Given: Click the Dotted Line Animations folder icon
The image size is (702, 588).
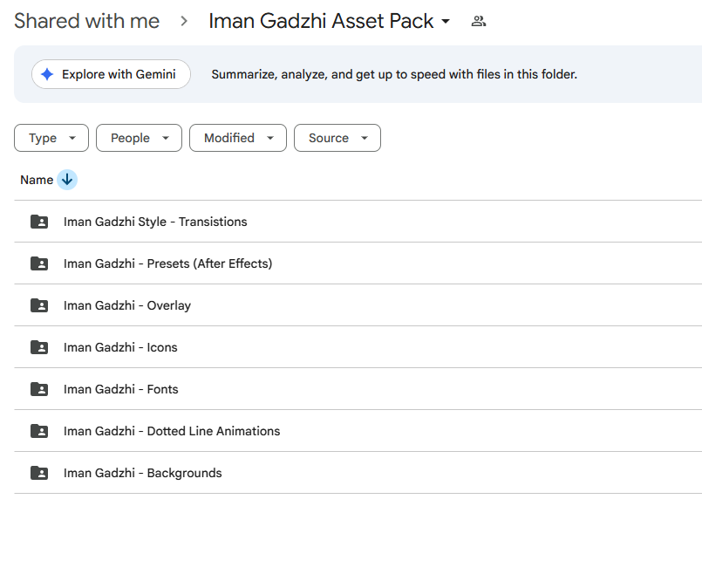Looking at the screenshot, I should tap(39, 431).
